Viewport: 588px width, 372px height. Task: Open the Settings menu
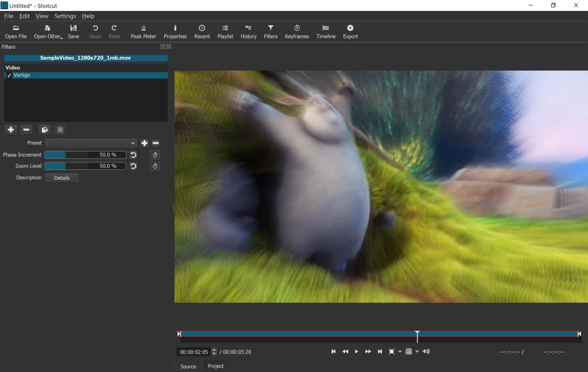click(65, 16)
